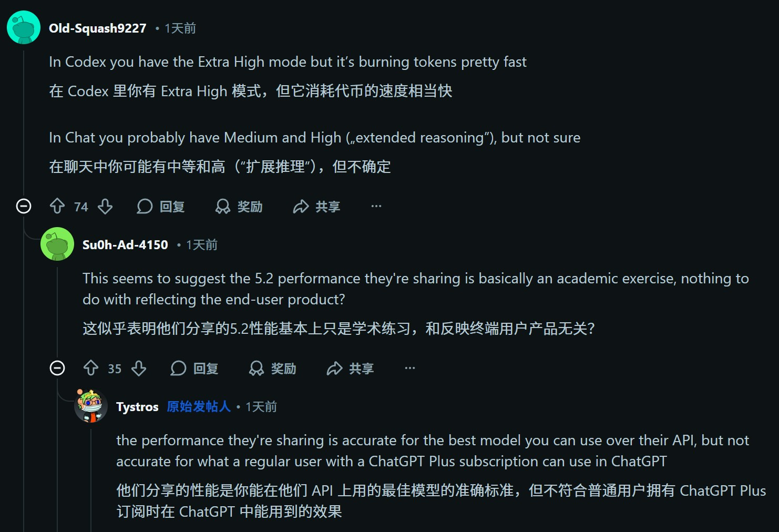The image size is (779, 532).
Task: Click the 原始发帖人 OP label next to Tystros
Action: (x=198, y=406)
